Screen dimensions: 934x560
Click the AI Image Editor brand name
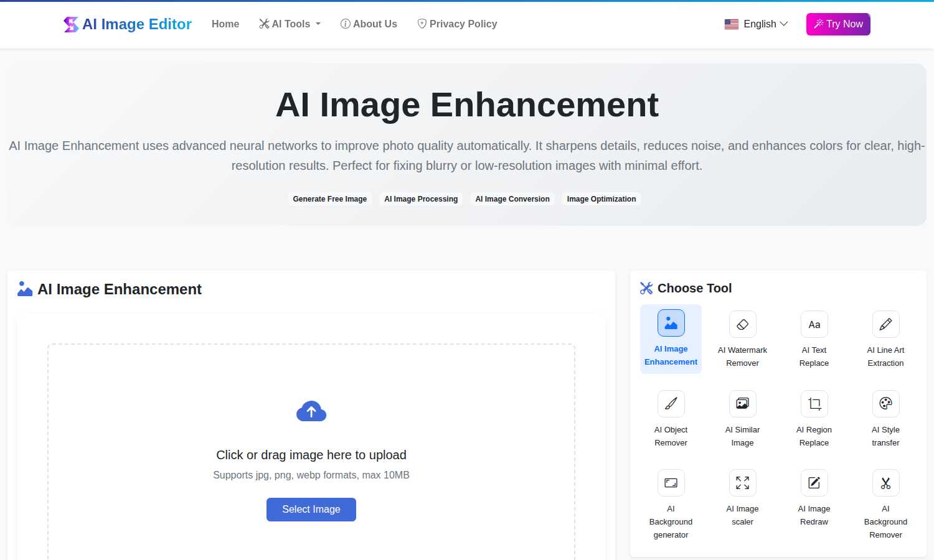click(137, 24)
